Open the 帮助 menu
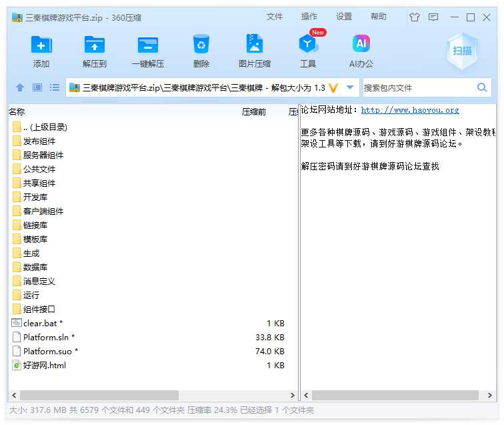Image resolution: width=504 pixels, height=425 pixels. 378,17
